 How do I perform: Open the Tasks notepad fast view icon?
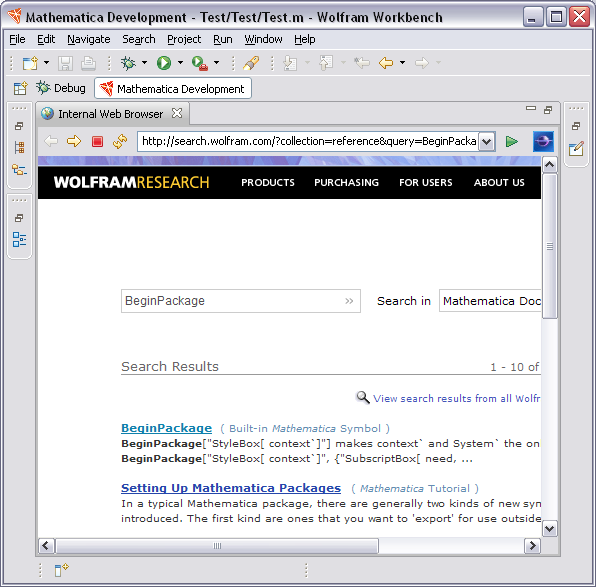(x=576, y=149)
